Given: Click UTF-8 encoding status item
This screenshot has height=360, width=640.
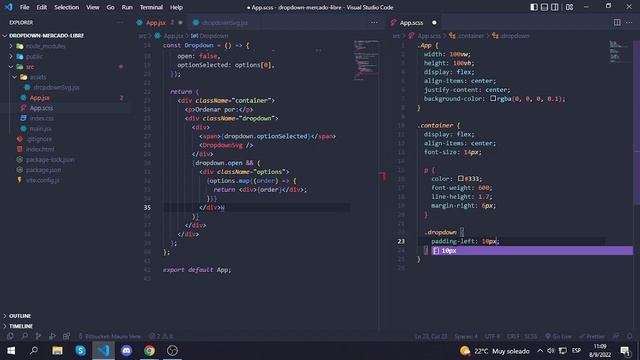Looking at the screenshot, I should [x=492, y=336].
